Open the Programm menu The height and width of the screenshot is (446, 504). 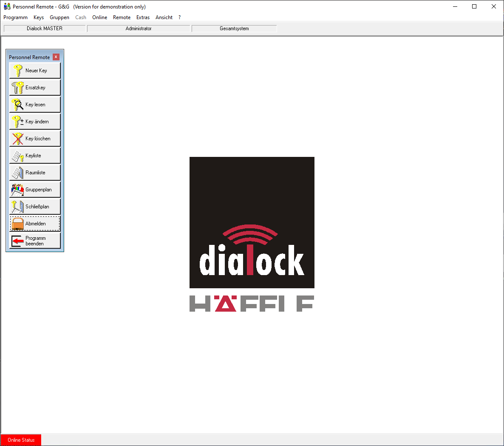[x=15, y=17]
